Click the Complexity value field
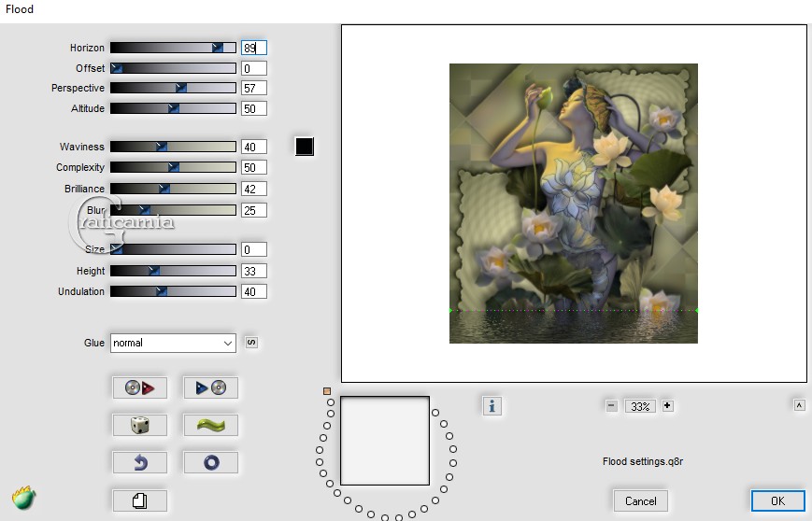812x521 pixels. [x=254, y=167]
